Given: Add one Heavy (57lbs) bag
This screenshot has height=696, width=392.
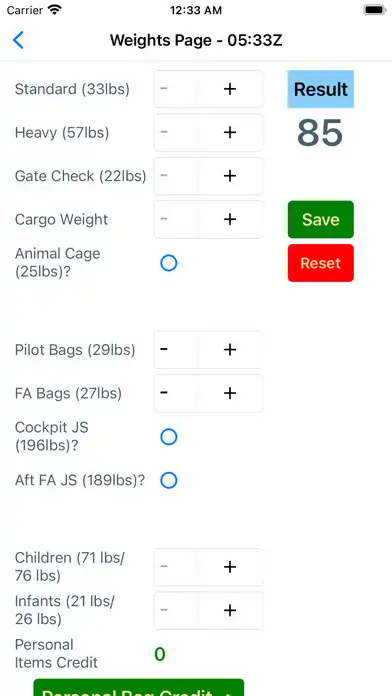Looking at the screenshot, I should tap(230, 133).
